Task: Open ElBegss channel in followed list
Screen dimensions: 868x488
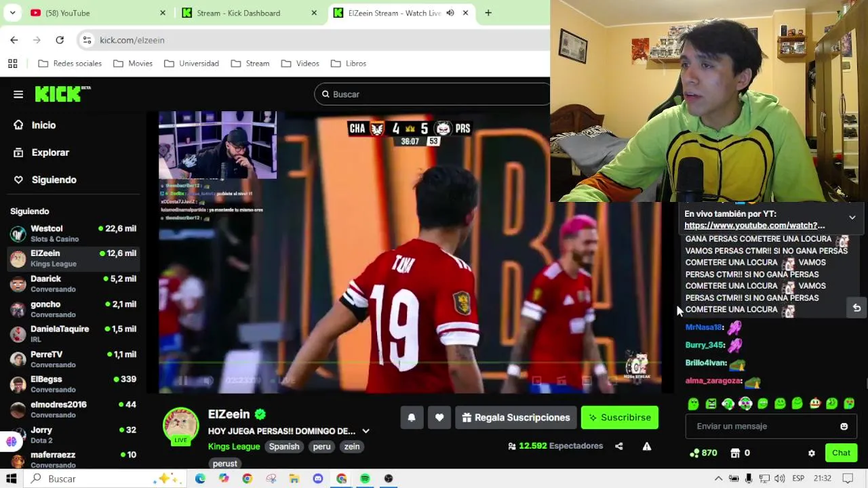Action: coord(73,384)
